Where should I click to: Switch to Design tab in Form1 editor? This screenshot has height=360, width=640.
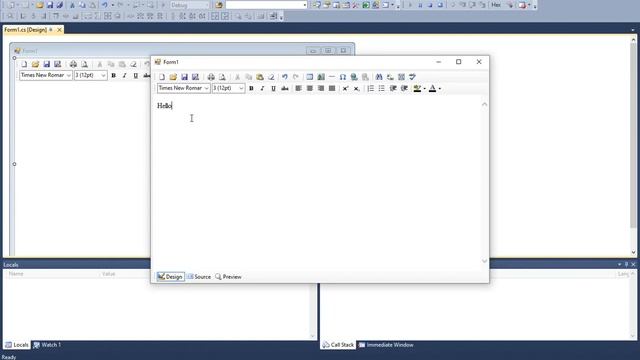[x=170, y=277]
